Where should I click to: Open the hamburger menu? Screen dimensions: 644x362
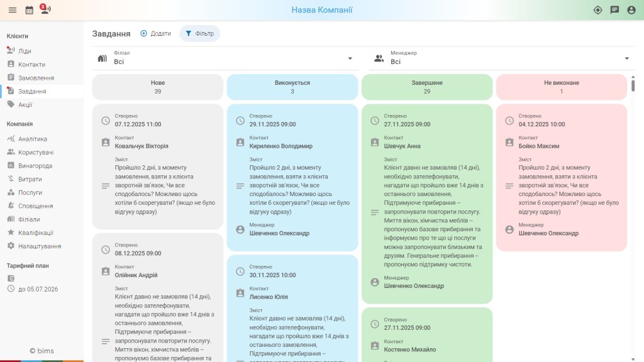[13, 10]
